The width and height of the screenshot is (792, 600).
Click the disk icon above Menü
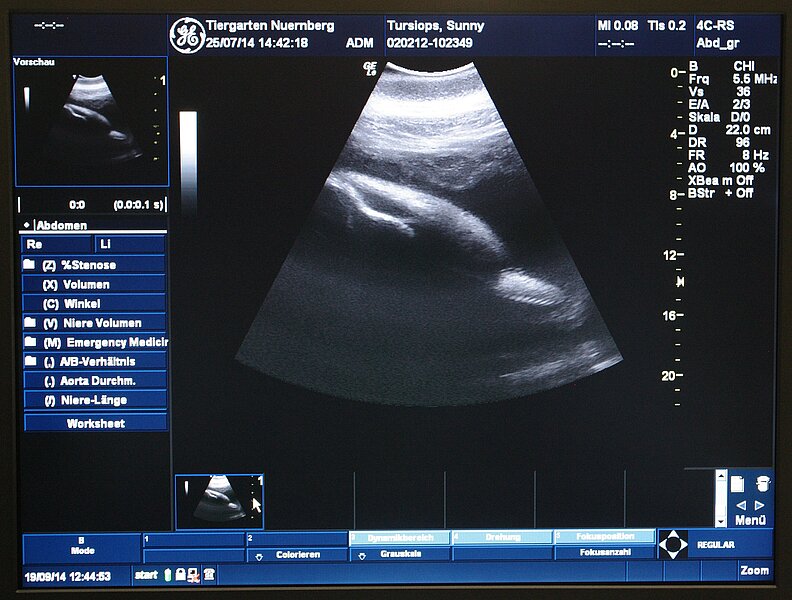pyautogui.click(x=763, y=483)
